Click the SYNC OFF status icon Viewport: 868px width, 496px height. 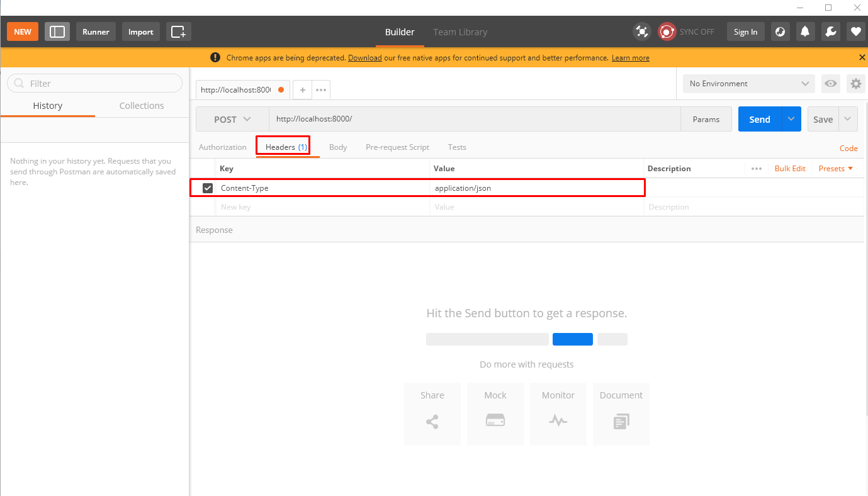[x=667, y=31]
